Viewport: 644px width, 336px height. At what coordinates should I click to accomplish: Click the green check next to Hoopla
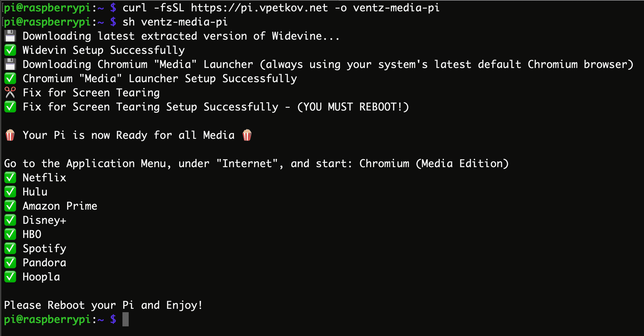tap(10, 277)
